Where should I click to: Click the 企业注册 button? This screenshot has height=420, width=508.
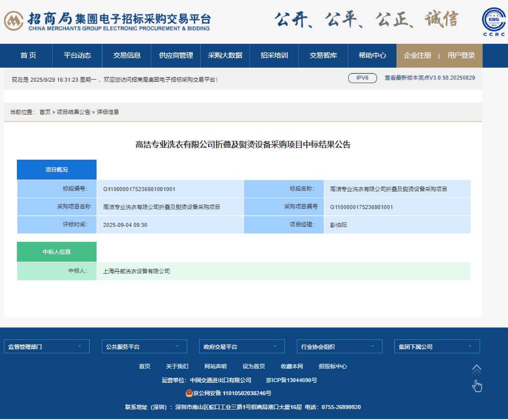click(x=417, y=56)
